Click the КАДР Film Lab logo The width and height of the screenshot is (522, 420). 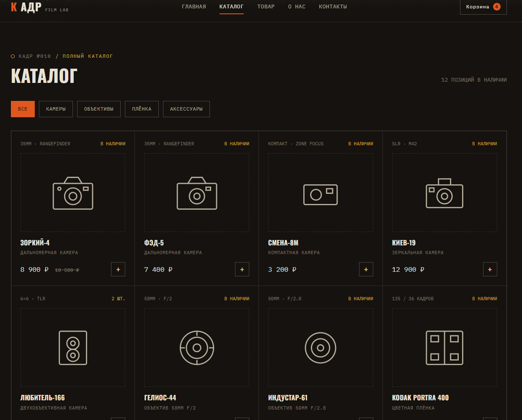(39, 7)
